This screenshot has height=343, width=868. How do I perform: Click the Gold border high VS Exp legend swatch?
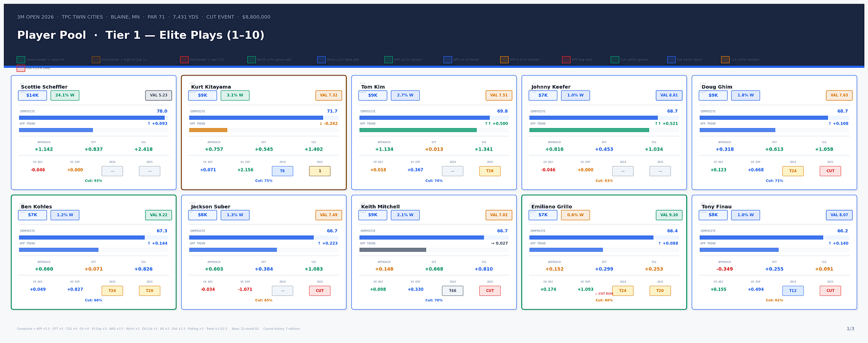96,60
